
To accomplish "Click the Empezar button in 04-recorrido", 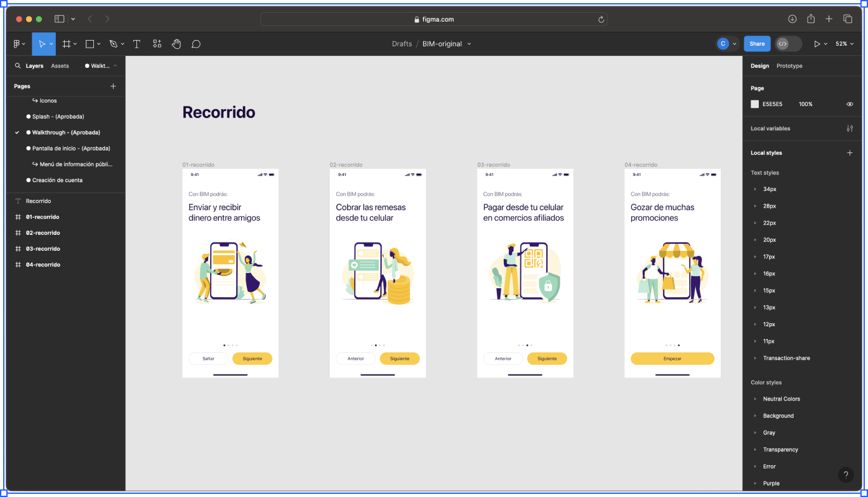I will tap(673, 359).
